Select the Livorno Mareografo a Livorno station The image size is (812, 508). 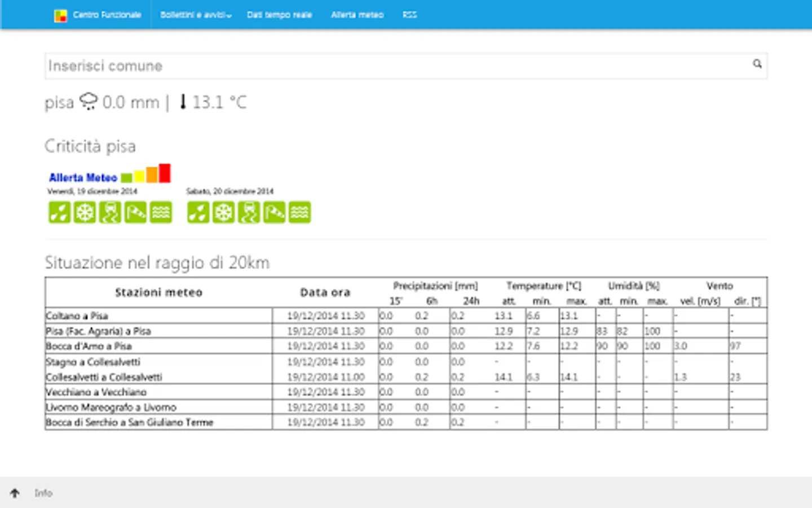pos(111,407)
